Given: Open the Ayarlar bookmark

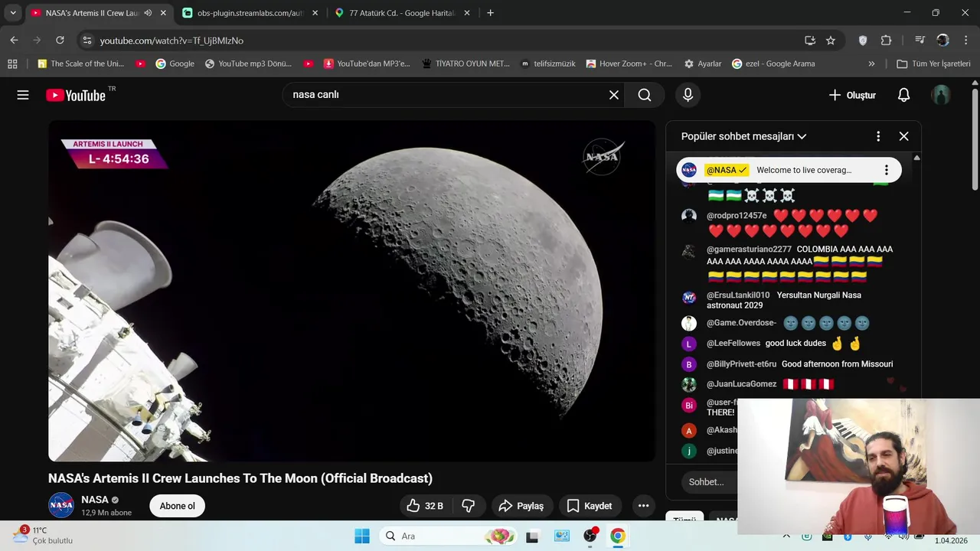Looking at the screenshot, I should (702, 64).
